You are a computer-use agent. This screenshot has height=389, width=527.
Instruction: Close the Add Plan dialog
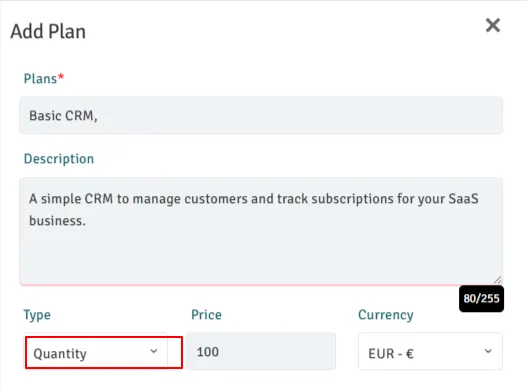point(493,25)
